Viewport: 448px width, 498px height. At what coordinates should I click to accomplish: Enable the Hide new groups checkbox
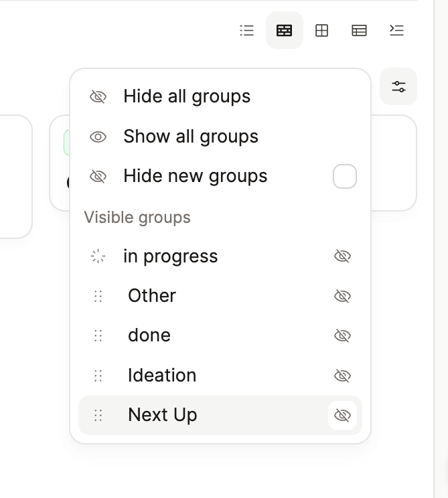pyautogui.click(x=345, y=177)
